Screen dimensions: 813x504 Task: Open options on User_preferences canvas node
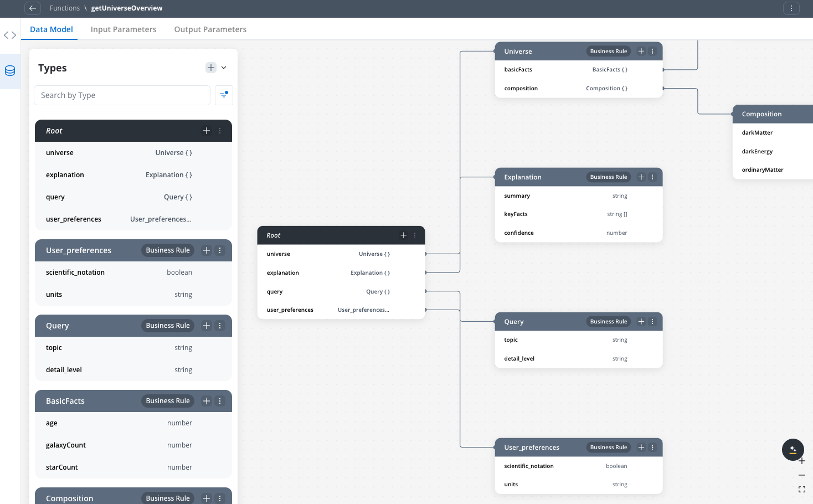[x=652, y=448]
